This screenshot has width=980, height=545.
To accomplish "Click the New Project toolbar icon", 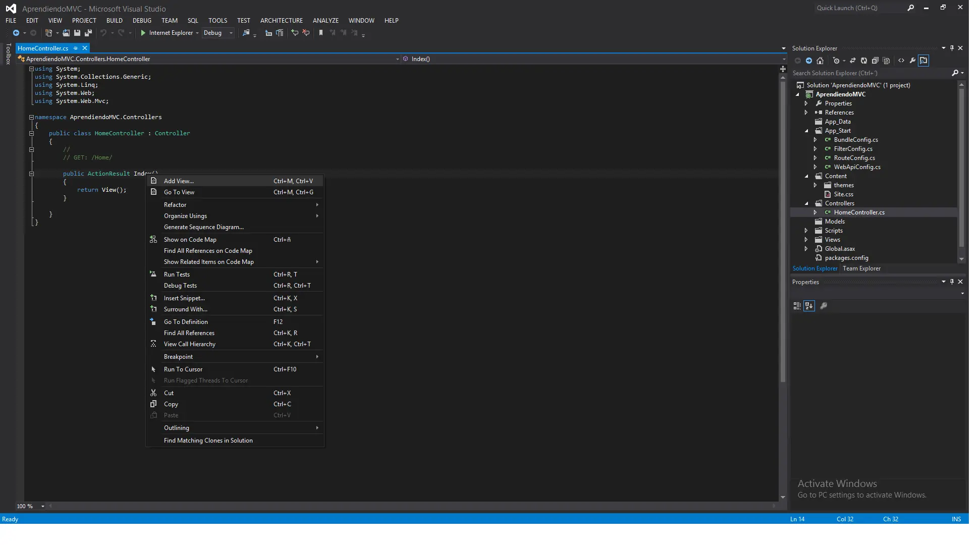I will coord(48,33).
